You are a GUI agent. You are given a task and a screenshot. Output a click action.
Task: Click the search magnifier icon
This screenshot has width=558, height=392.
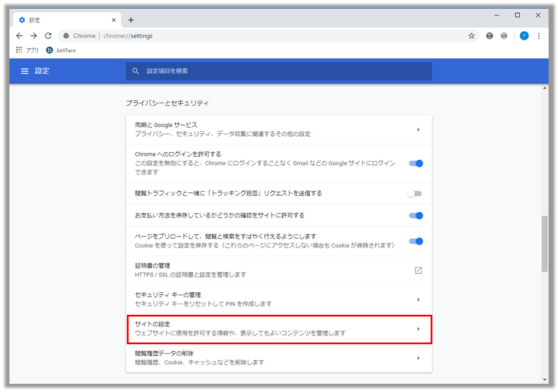[136, 71]
